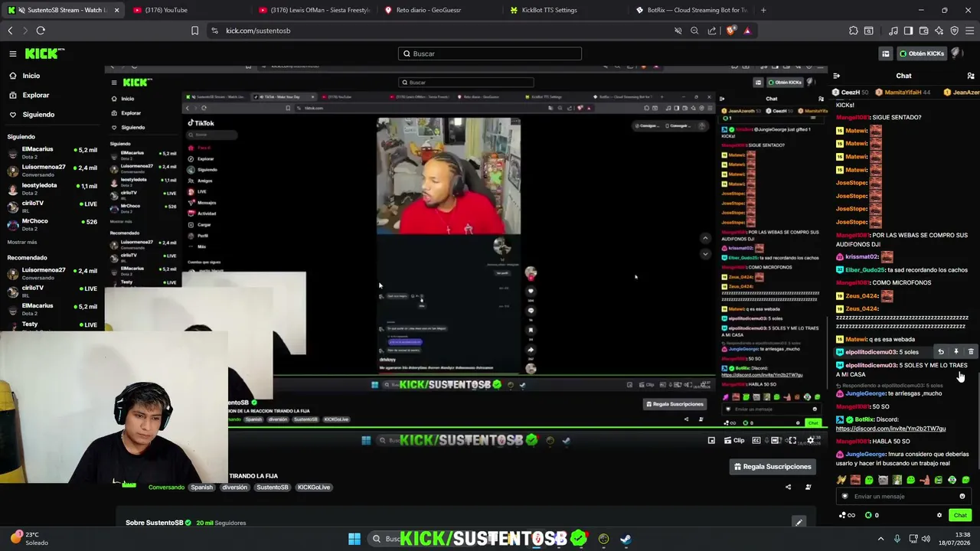Click the Obtén KICKs button
Viewport: 980px width, 551px height.
pyautogui.click(x=922, y=54)
